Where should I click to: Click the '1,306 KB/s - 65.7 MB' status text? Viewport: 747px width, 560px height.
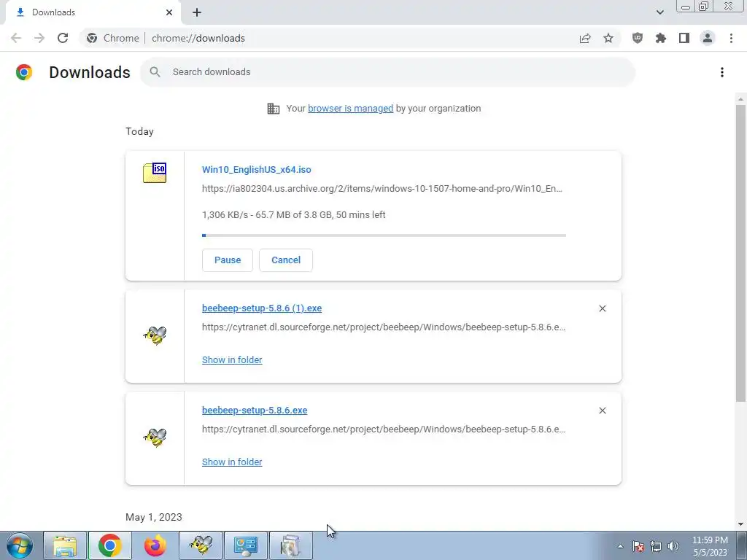point(293,215)
